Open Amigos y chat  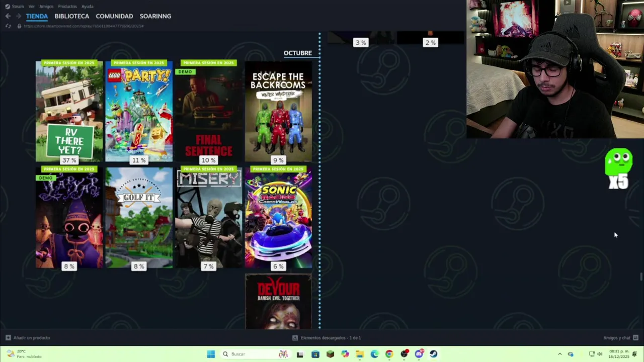[x=621, y=338]
